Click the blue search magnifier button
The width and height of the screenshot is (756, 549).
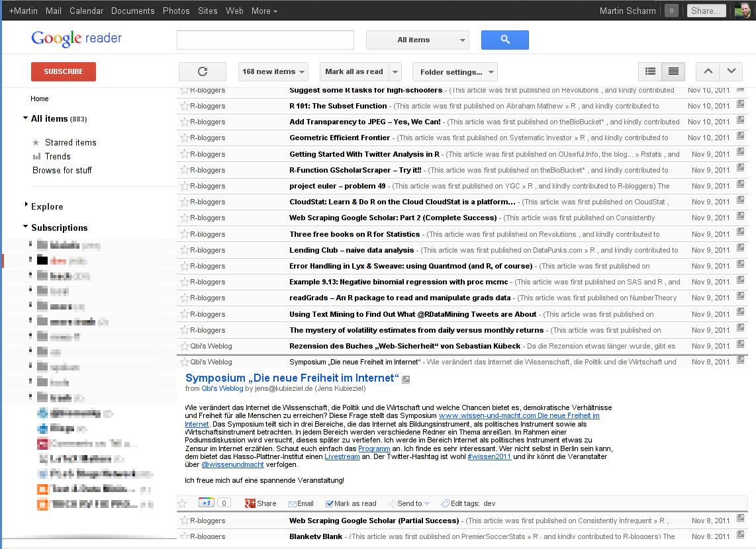[x=504, y=40]
